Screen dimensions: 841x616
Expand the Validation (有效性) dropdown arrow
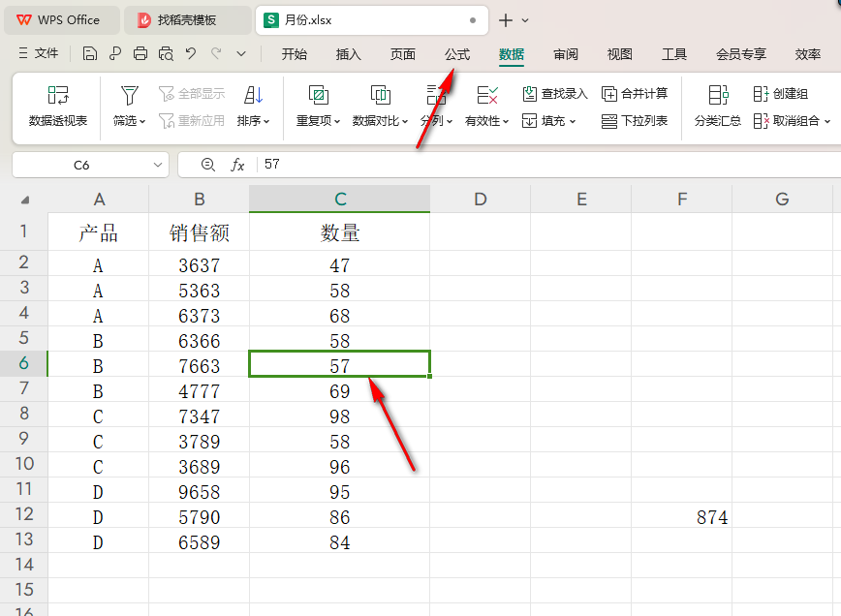(x=506, y=122)
